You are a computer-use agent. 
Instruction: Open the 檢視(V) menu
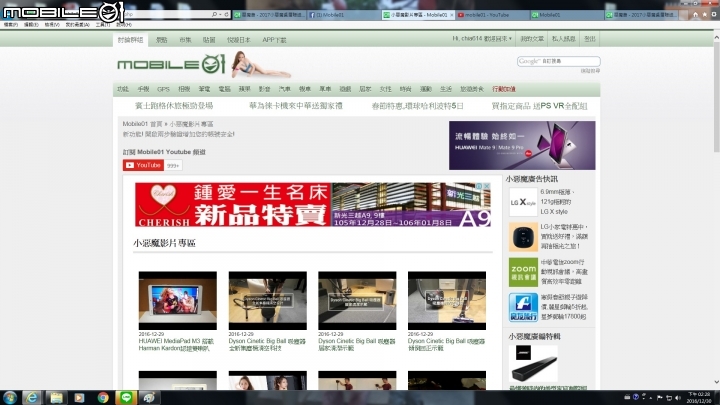click(52, 25)
